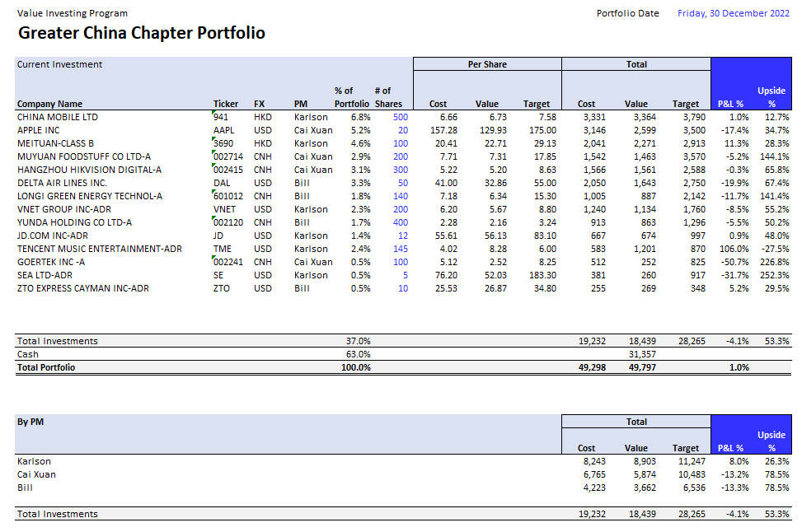The image size is (802, 532).
Task: Select China Mobile share count 500
Action: pyautogui.click(x=401, y=117)
